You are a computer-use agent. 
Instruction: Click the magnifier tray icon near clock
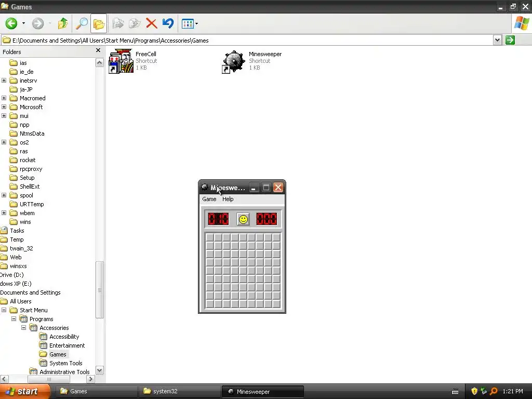point(494,391)
